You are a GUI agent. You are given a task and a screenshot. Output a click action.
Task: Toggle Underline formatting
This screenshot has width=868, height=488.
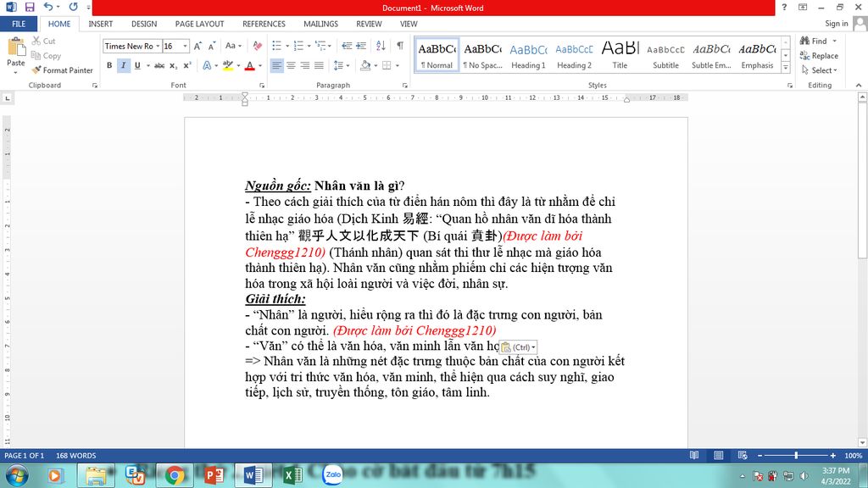click(137, 65)
